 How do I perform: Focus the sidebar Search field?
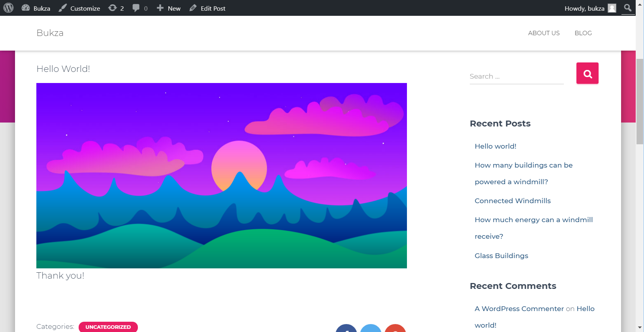(516, 76)
